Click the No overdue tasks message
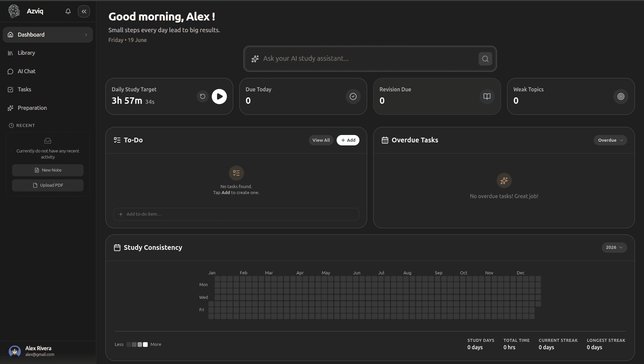 pyautogui.click(x=504, y=196)
